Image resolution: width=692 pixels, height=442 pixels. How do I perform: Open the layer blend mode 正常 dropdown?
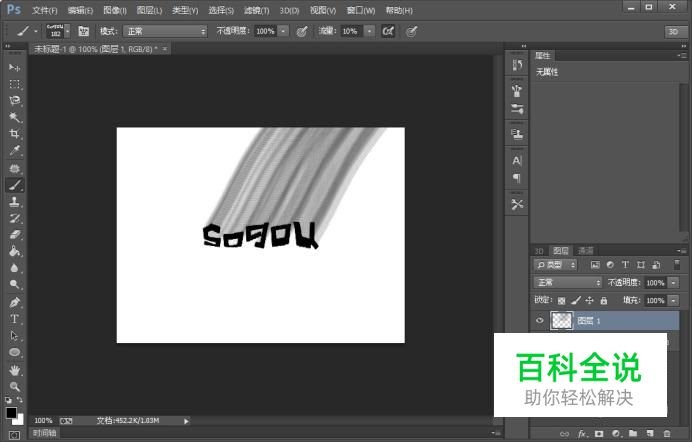tap(566, 283)
